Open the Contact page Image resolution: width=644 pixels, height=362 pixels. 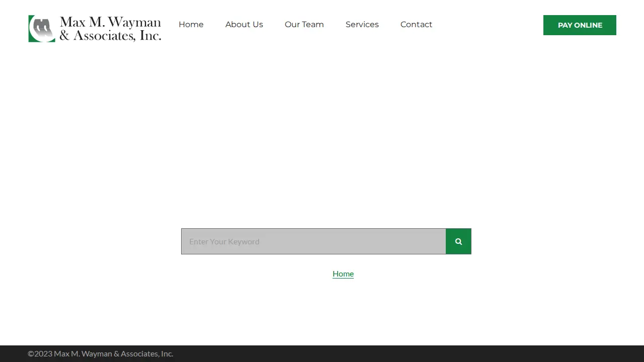coord(416,25)
